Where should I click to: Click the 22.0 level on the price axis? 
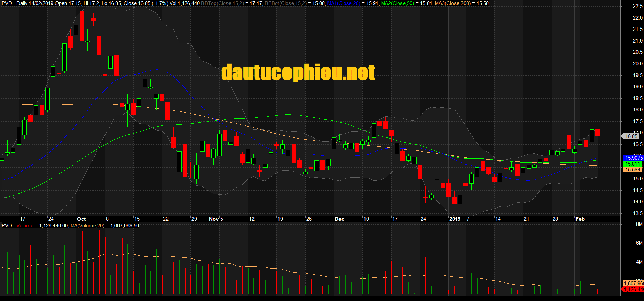point(637,18)
